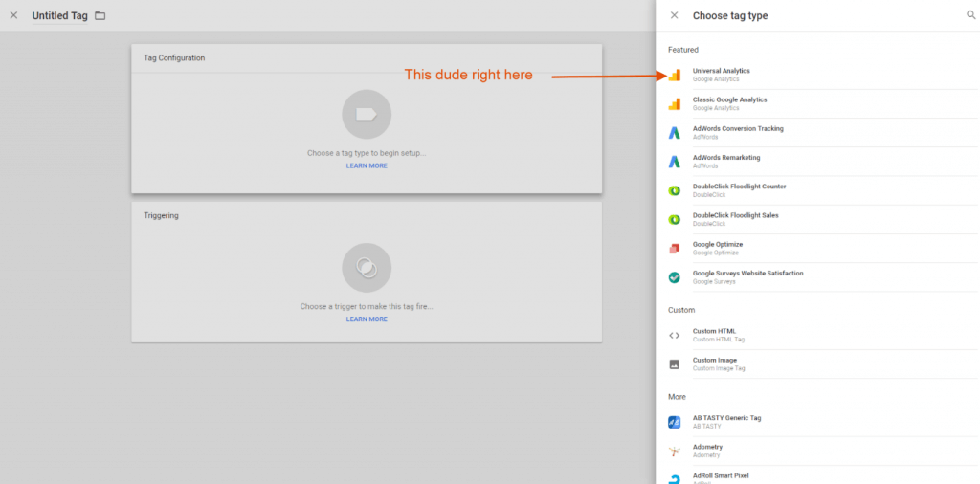Click the 'More' section heading
Viewport: 980px width, 484px height.
pos(677,397)
